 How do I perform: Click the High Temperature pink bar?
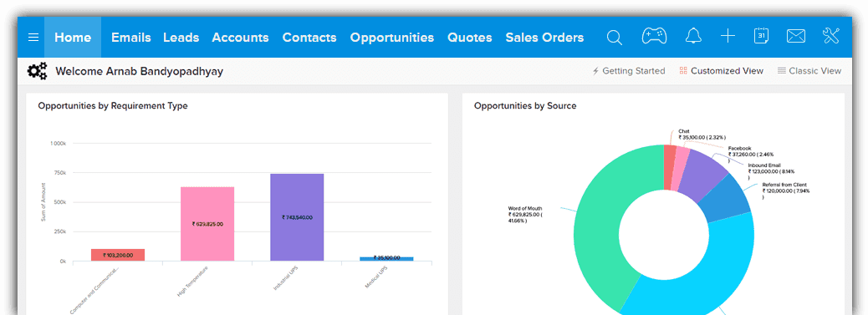[207, 224]
